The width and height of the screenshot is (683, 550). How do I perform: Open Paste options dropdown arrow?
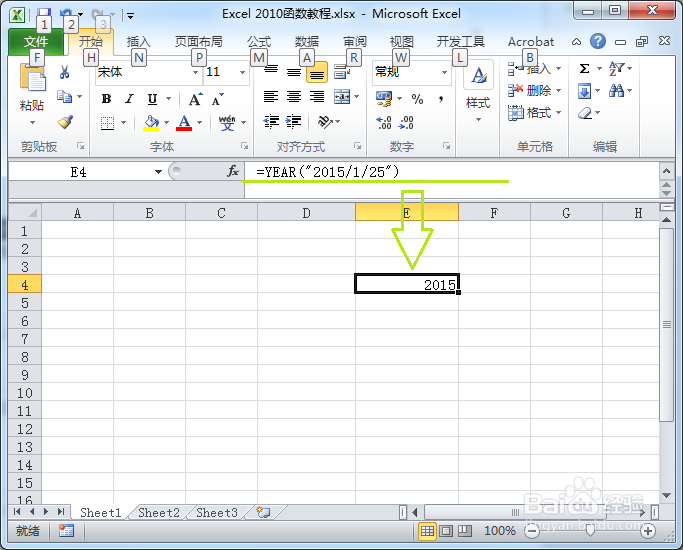pos(32,123)
